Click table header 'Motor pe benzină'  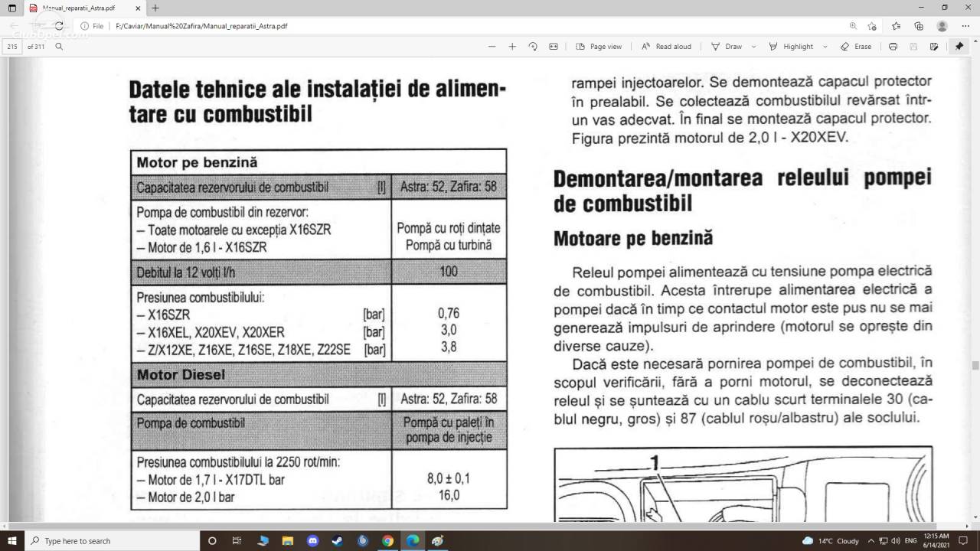pyautogui.click(x=197, y=162)
